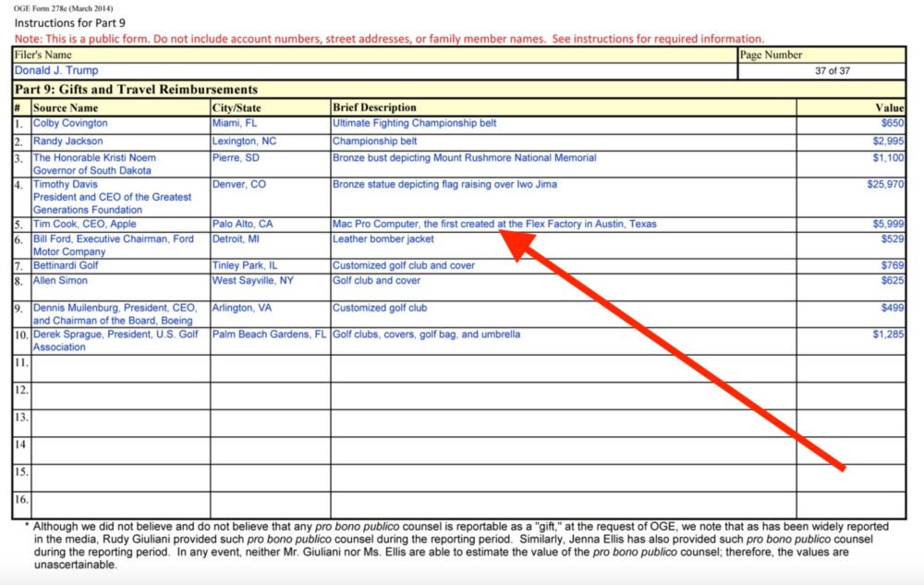Viewport: 924px width, 585px height.
Task: Select the Mount Rushmore bronze bust description
Action: 465,158
